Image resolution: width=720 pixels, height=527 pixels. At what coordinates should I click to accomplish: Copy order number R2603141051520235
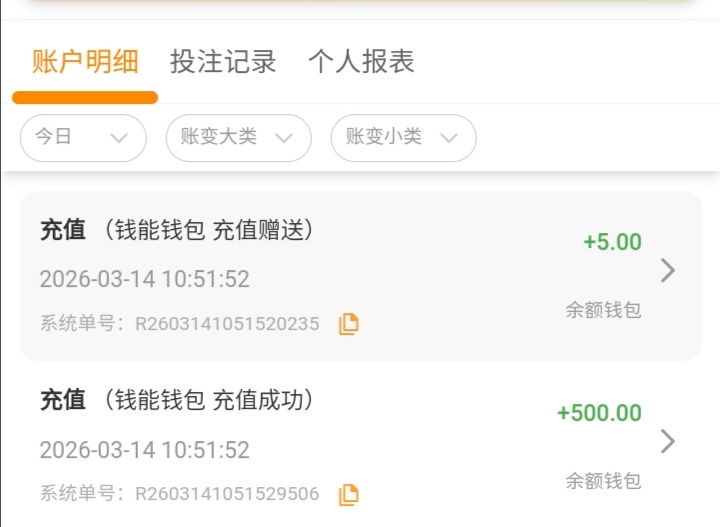click(x=348, y=324)
